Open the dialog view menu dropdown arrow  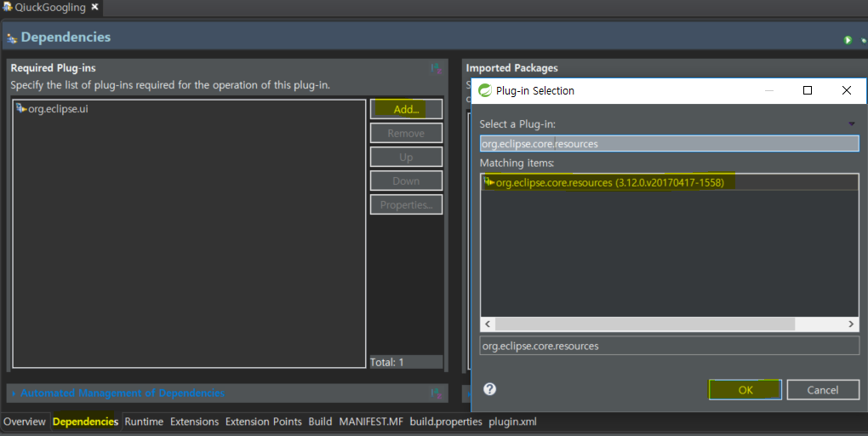(851, 124)
